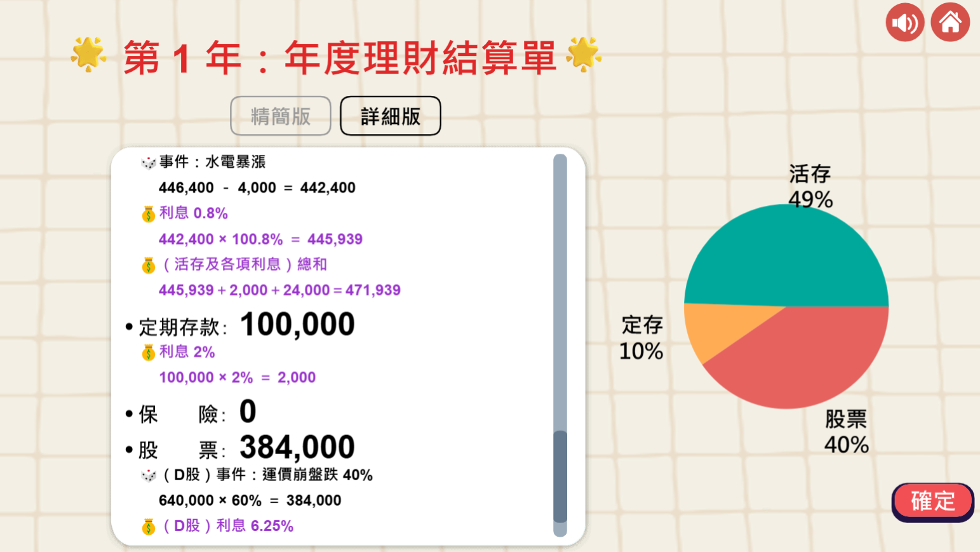
Task: Click the money bag icon beside 利息 2%
Action: pos(148,353)
